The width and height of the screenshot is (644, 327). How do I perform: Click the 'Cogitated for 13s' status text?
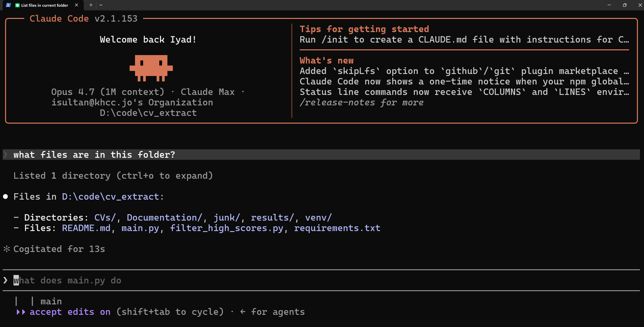point(59,249)
